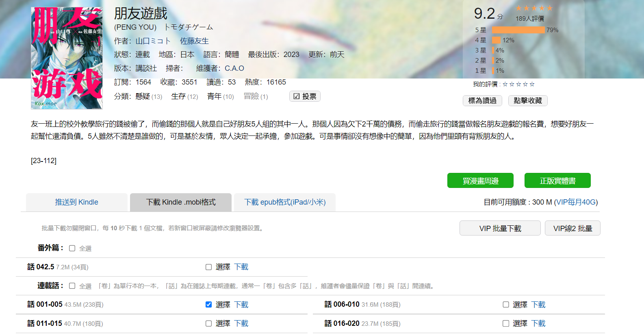Select the 懸疑 category tag
This screenshot has height=336, width=644.
pos(143,96)
